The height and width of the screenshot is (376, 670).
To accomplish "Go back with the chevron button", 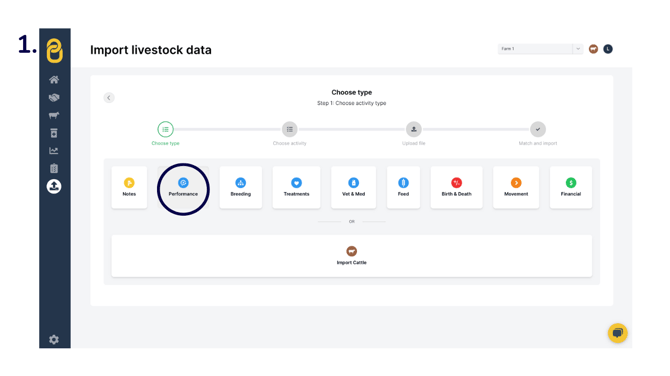I will (109, 98).
